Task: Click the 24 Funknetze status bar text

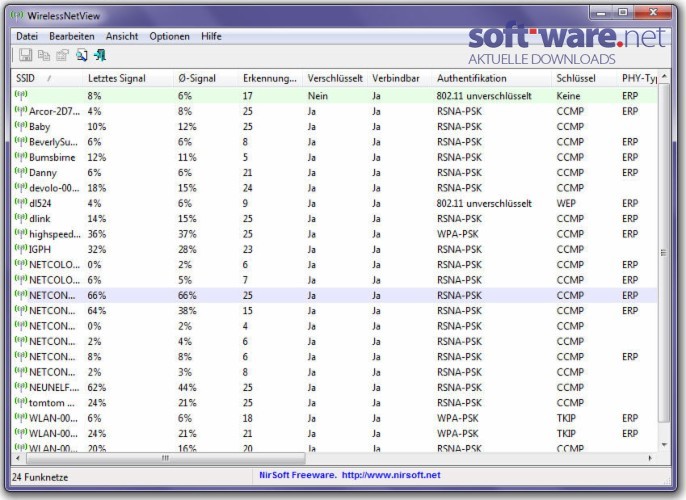Action: (40, 477)
